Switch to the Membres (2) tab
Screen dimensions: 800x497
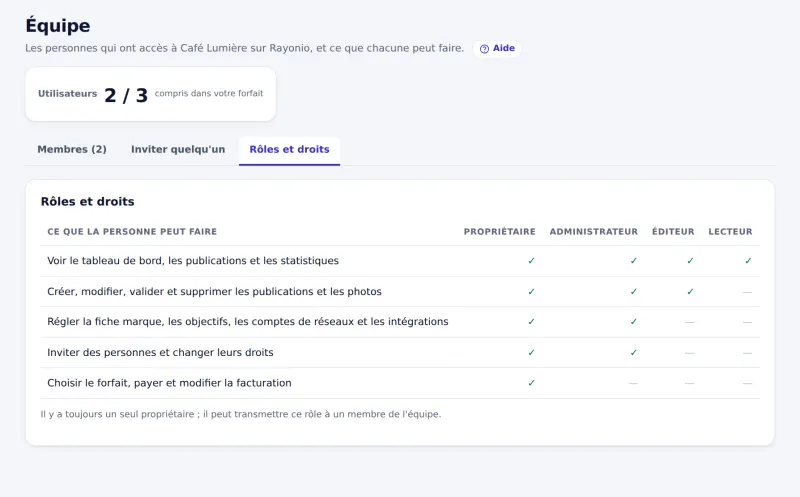coord(72,150)
